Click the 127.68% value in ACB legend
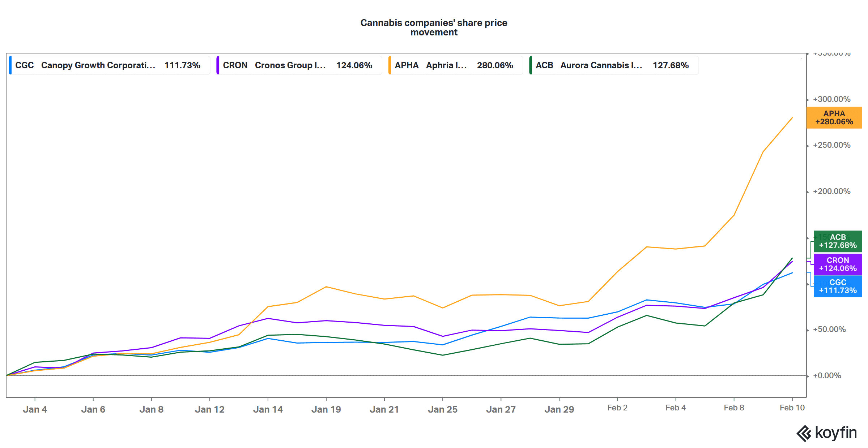The image size is (868, 448). click(671, 65)
